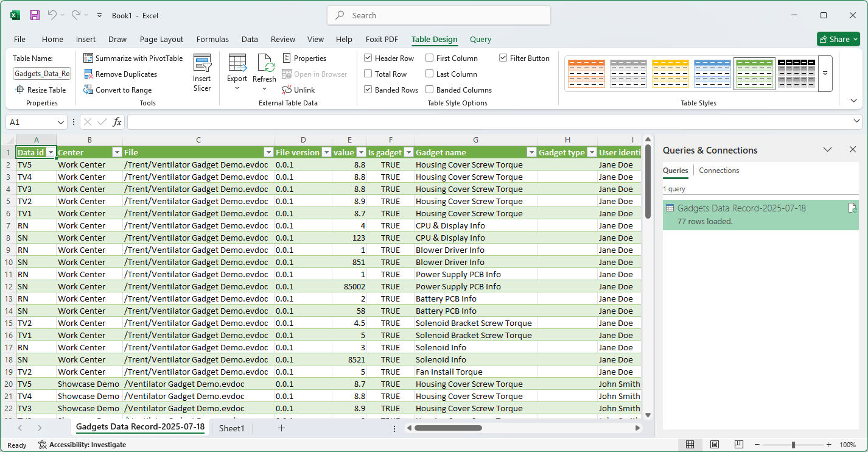Click the Search box in title bar
This screenshot has width=868, height=452.
[439, 15]
